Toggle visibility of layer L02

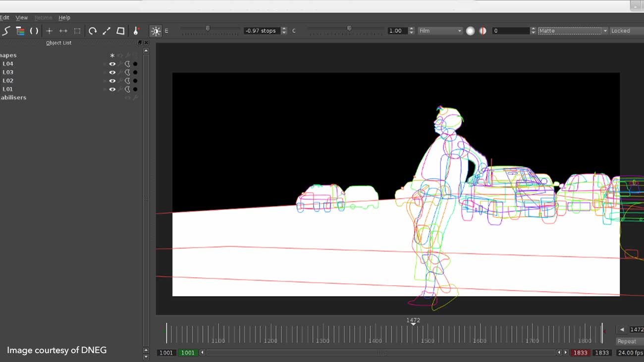click(112, 81)
